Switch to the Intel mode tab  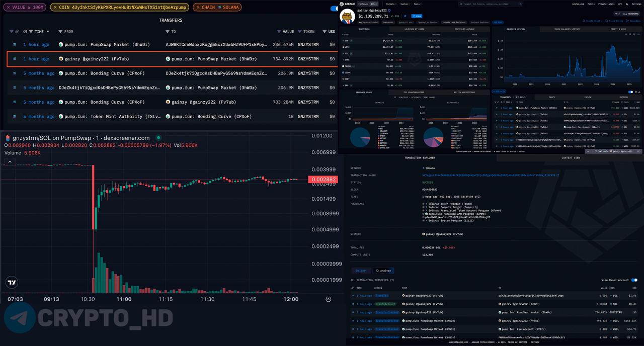(374, 4)
